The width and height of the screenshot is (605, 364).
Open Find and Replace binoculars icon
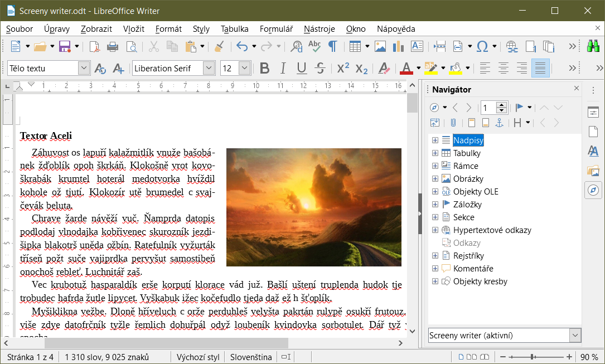(x=592, y=46)
